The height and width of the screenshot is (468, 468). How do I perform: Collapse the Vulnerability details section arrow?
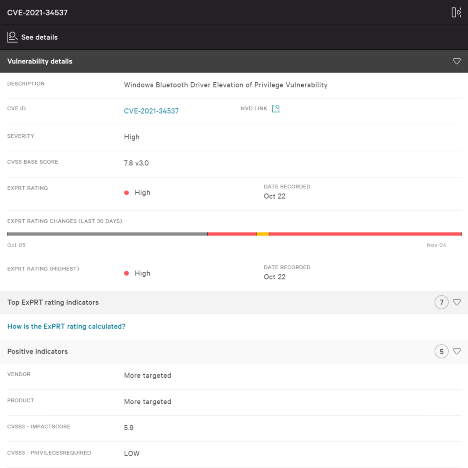tap(457, 61)
